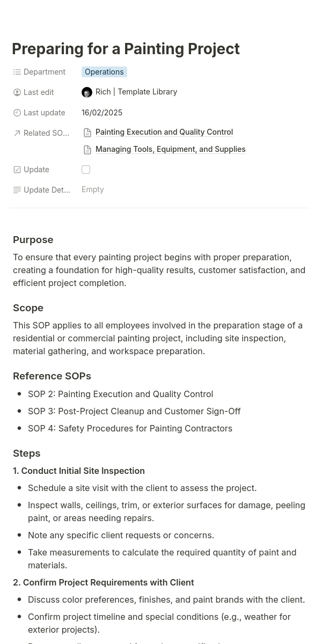The height and width of the screenshot is (644, 322).
Task: Click page icon beside Painting Execution link
Action: (87, 133)
